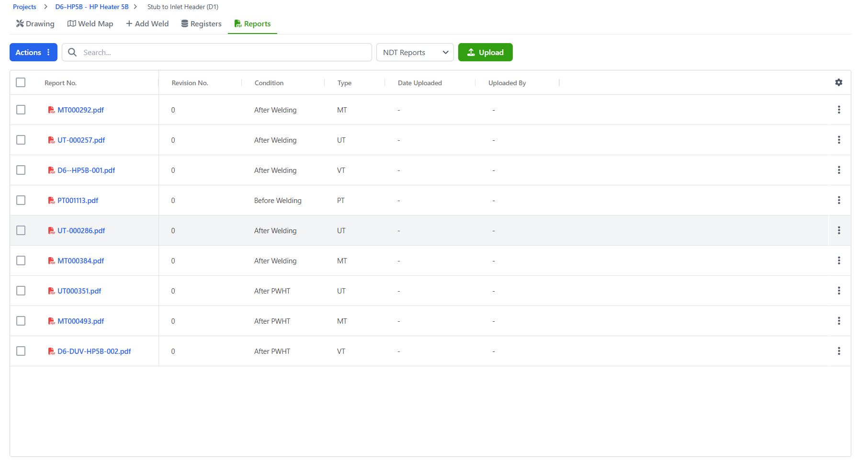Screen dimensions: 868x464
Task: Navigate to Projects breadcrumb link
Action: click(24, 7)
